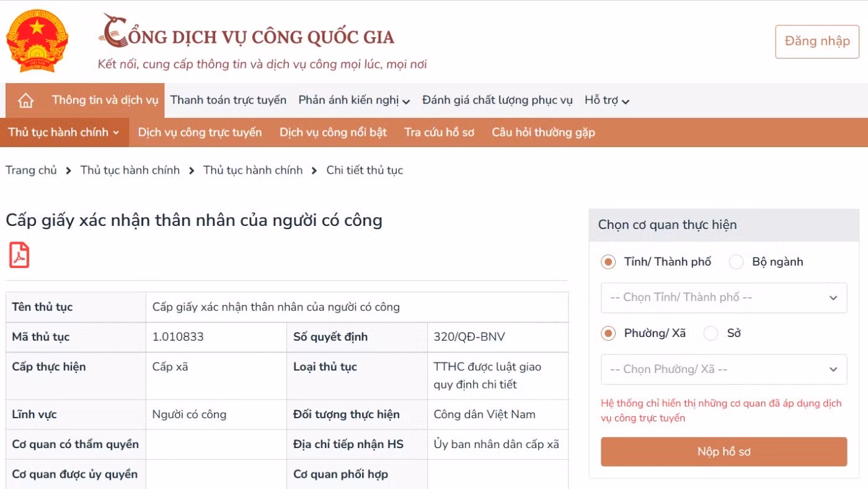Download procedure as PDF icon
868x489 pixels.
(x=19, y=255)
